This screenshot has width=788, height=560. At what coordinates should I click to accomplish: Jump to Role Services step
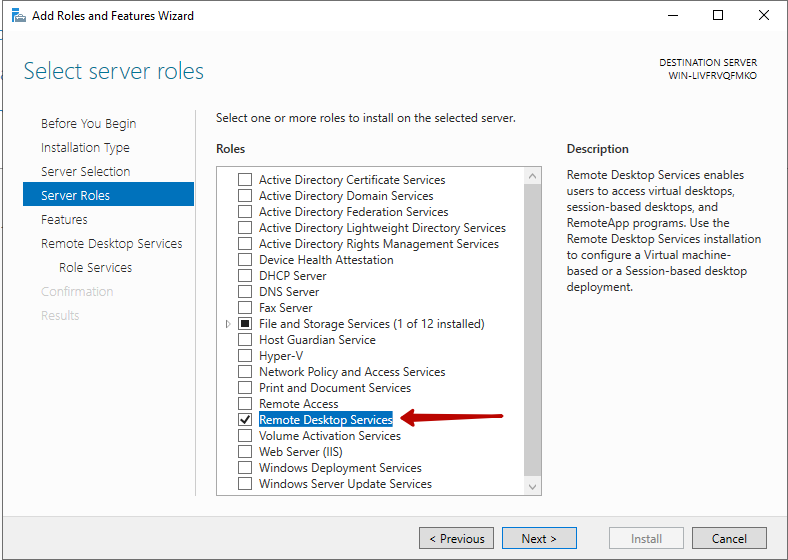(x=95, y=268)
